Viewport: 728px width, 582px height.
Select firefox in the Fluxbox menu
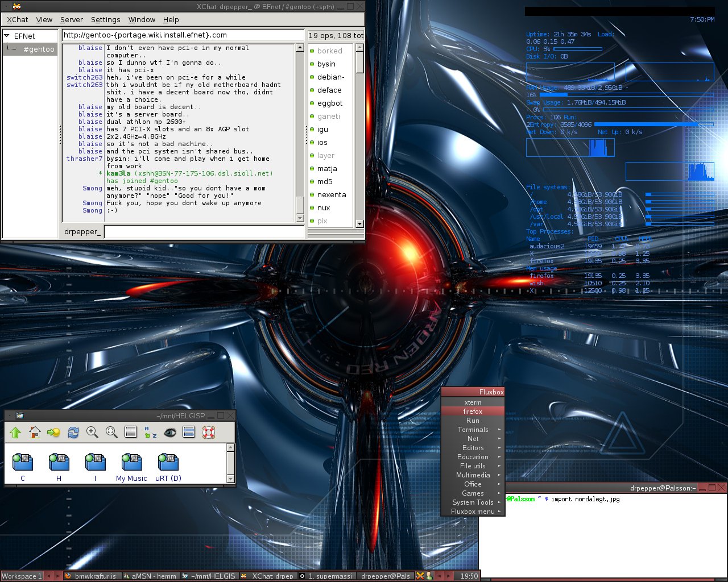(x=473, y=411)
